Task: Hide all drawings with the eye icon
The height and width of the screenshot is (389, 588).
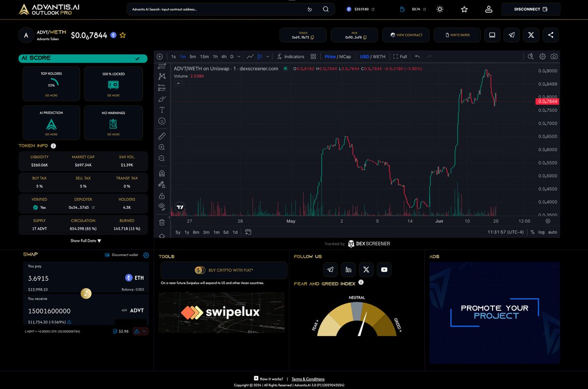Action: pyautogui.click(x=162, y=207)
